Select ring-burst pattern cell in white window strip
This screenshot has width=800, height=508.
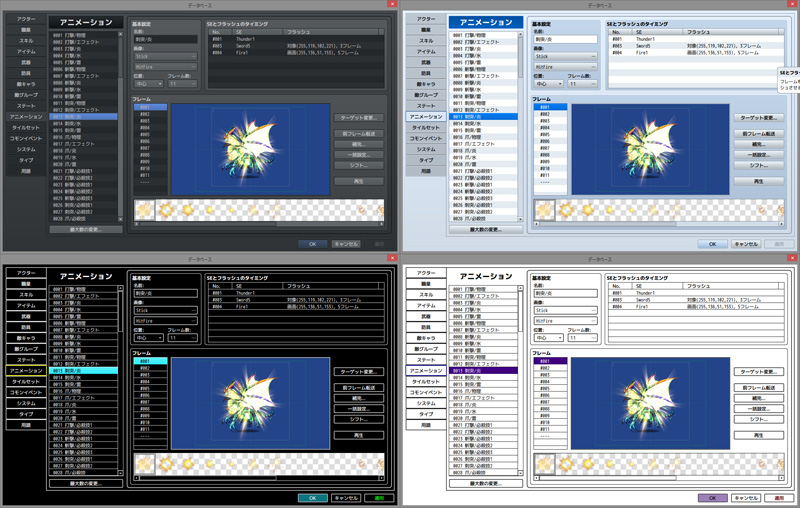coord(566,464)
